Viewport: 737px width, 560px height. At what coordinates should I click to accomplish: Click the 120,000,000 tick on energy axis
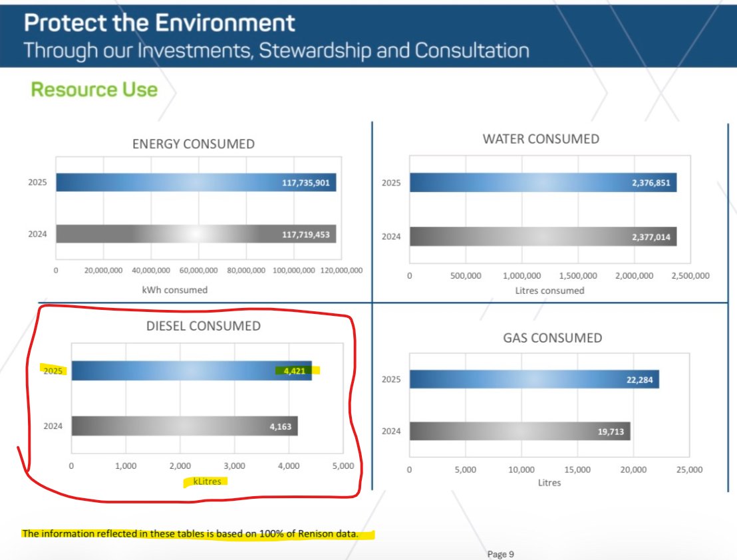pyautogui.click(x=341, y=271)
